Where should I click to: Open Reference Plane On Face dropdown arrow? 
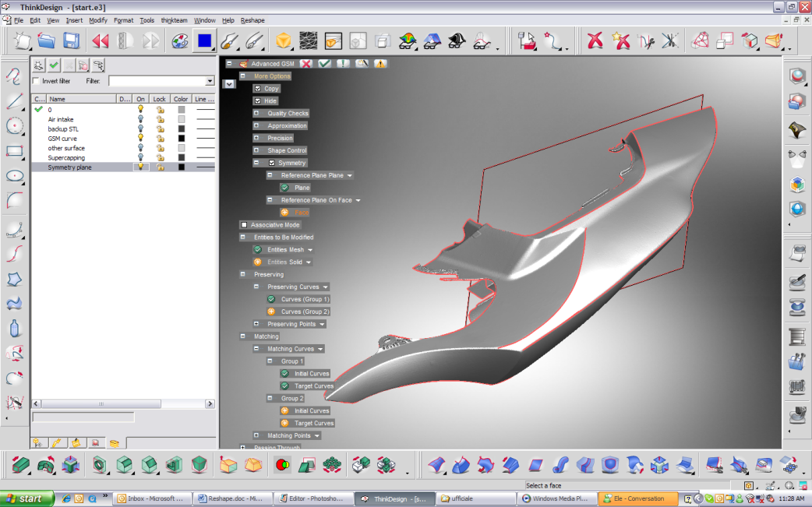[x=358, y=200]
